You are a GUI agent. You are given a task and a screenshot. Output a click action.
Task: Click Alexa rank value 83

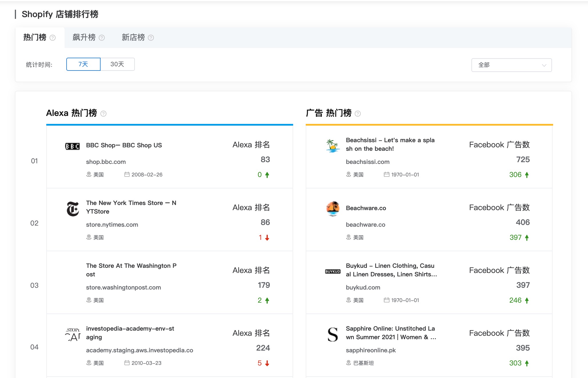pos(265,160)
